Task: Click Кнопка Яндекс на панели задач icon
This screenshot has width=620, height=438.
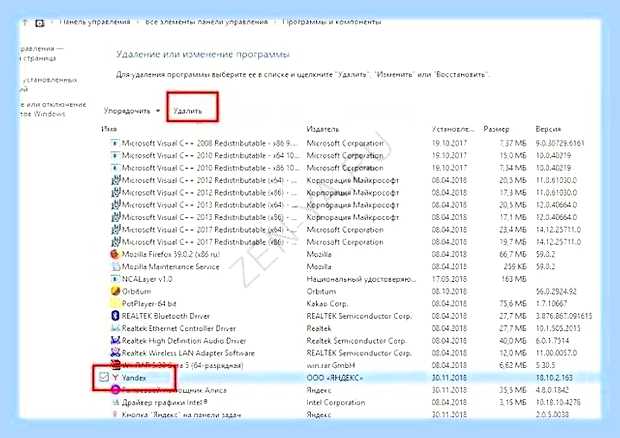Action: click(x=115, y=415)
